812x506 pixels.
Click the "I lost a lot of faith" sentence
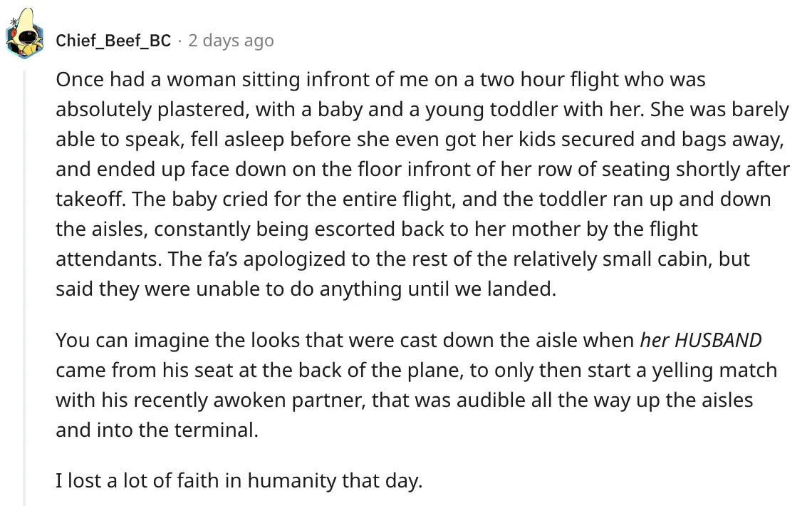[239, 481]
